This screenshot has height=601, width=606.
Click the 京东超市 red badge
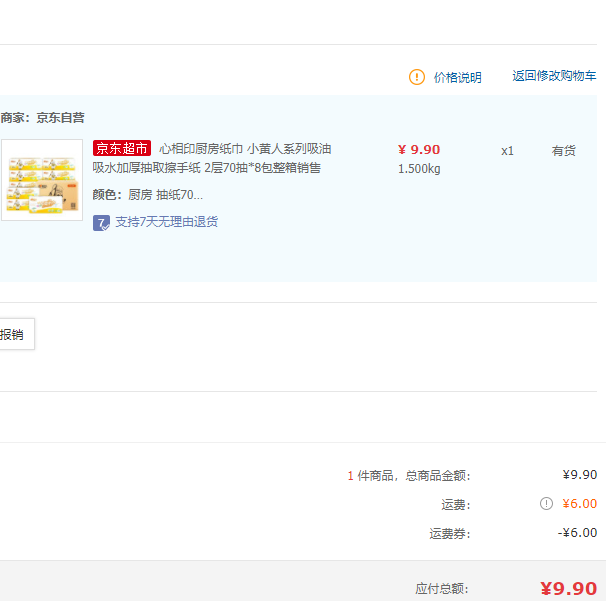click(122, 148)
